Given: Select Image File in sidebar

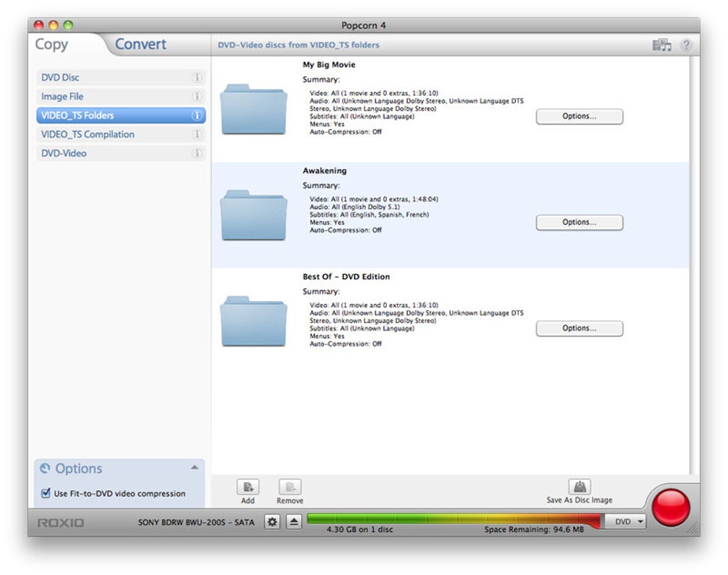Looking at the screenshot, I should click(121, 96).
